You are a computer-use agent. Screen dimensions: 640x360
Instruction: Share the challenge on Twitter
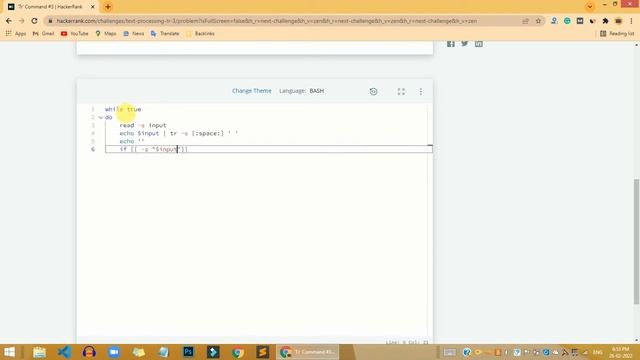click(x=464, y=44)
